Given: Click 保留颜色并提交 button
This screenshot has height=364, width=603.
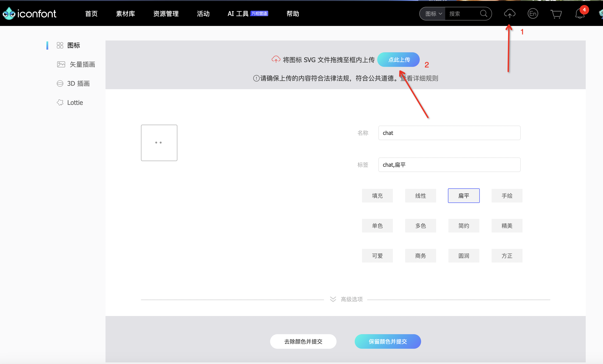Looking at the screenshot, I should pyautogui.click(x=388, y=341).
